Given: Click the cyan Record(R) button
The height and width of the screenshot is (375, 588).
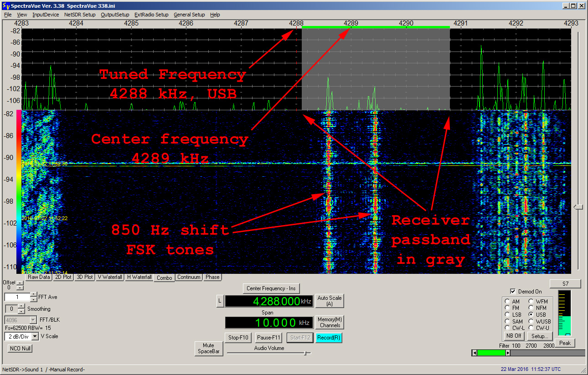Looking at the screenshot, I should tap(329, 338).
